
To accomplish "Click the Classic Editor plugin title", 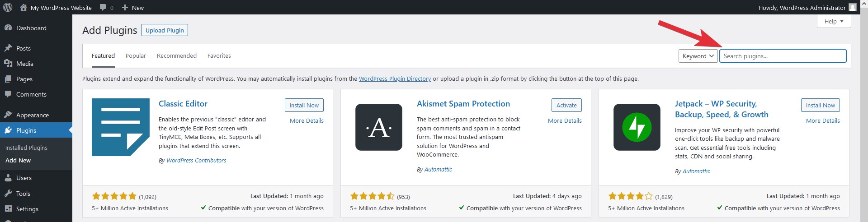I will pyautogui.click(x=183, y=104).
